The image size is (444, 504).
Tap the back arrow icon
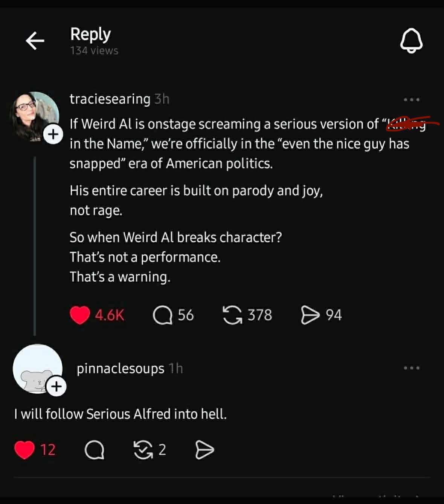[x=35, y=41]
